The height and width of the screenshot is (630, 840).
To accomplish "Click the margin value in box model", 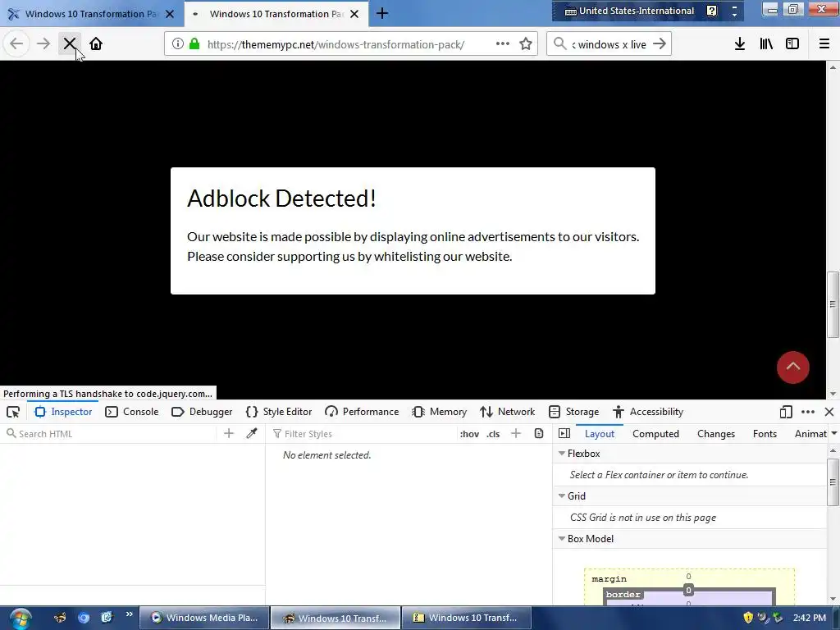I will coord(688,577).
